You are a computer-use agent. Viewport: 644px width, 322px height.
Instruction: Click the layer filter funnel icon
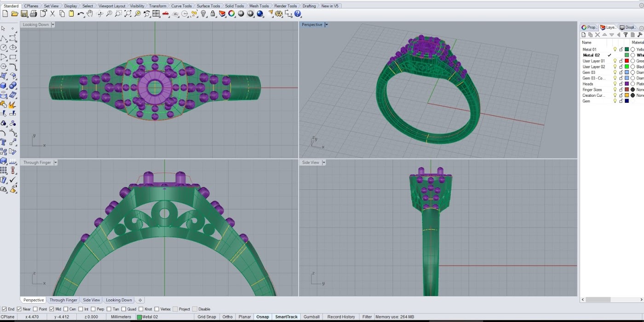tap(626, 35)
